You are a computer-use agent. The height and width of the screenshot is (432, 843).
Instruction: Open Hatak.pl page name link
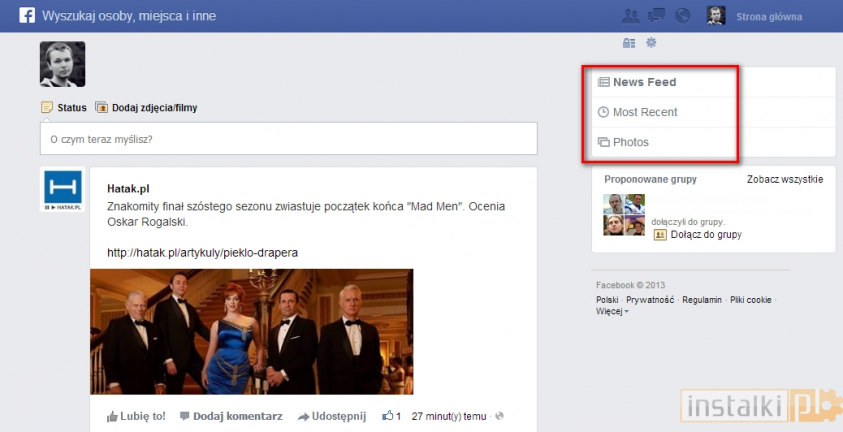coord(128,189)
